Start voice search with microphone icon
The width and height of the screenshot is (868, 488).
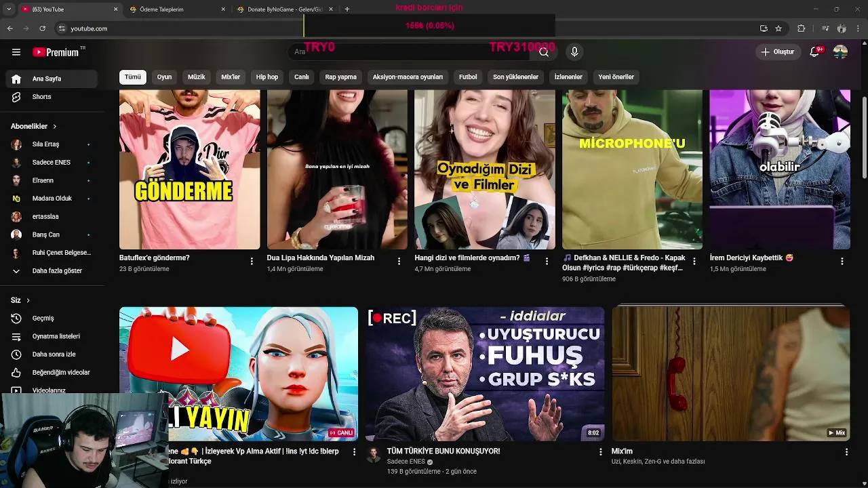[x=574, y=52]
